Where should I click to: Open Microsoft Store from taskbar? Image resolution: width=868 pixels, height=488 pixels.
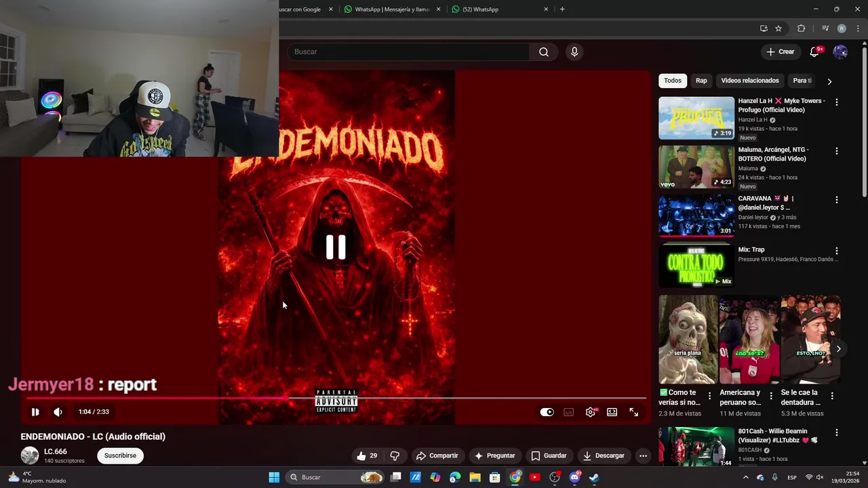[x=495, y=477]
